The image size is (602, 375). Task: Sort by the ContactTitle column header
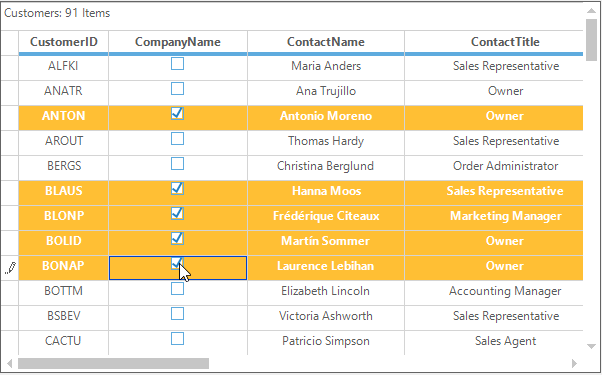(x=494, y=42)
